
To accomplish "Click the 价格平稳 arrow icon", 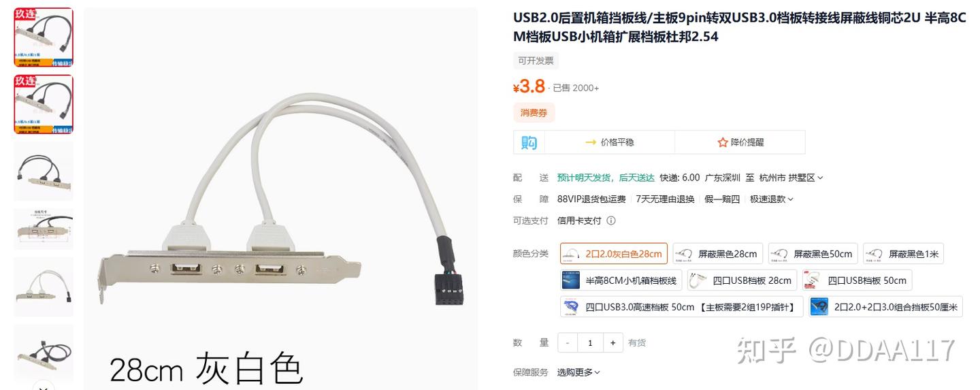I will click(591, 142).
